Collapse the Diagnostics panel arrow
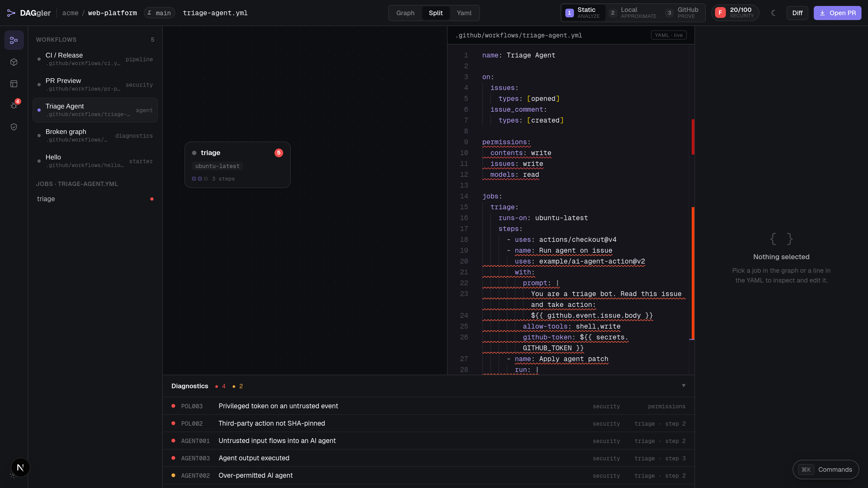The height and width of the screenshot is (488, 868). click(x=684, y=386)
